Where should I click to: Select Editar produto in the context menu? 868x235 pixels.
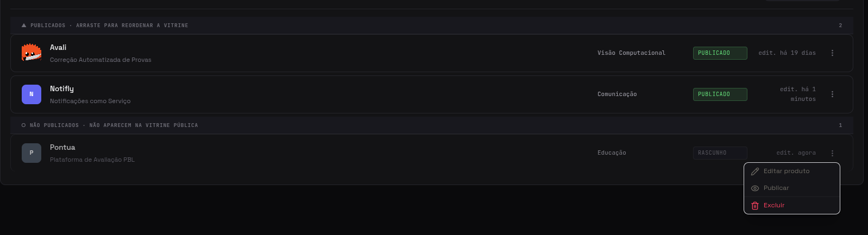coord(792,172)
